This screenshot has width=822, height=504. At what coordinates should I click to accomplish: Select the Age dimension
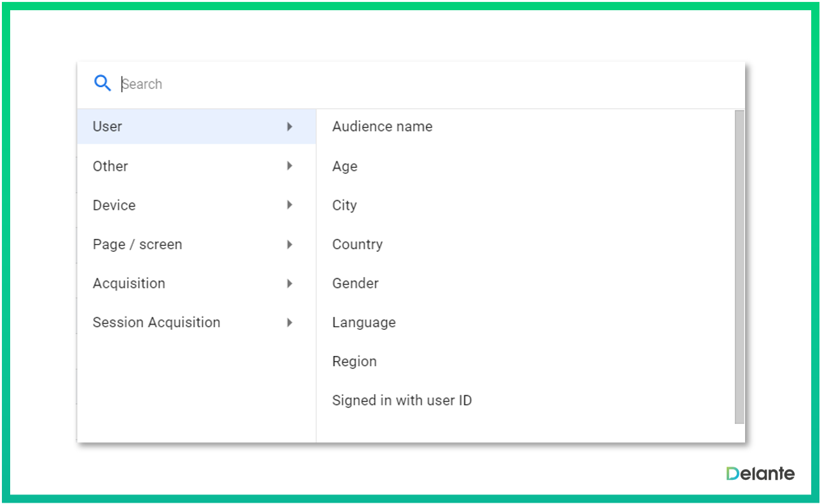(x=345, y=167)
